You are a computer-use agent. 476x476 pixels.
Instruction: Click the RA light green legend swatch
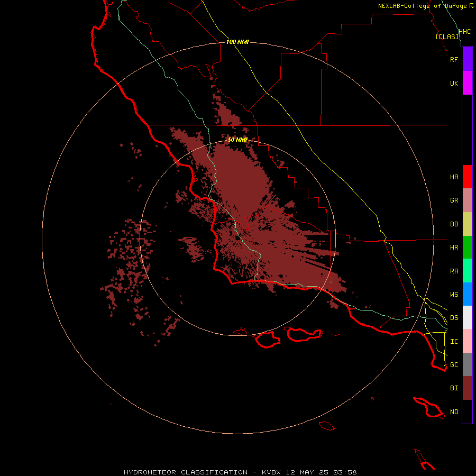467,271
